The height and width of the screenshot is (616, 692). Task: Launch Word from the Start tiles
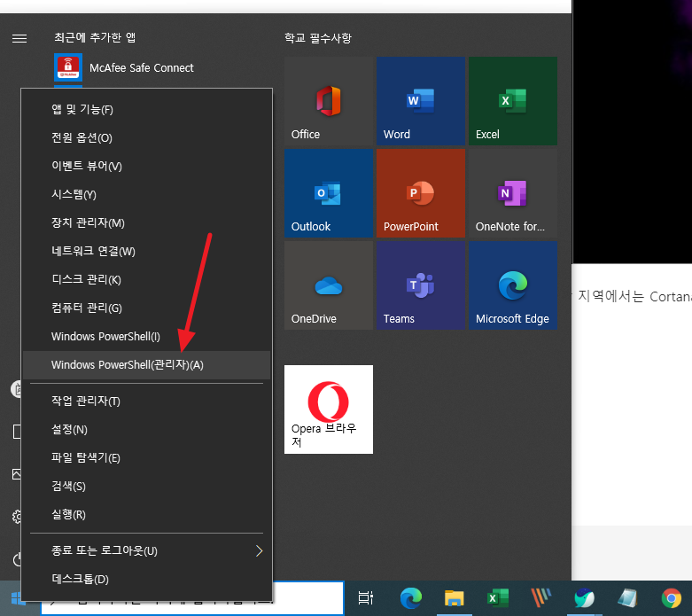pos(421,101)
